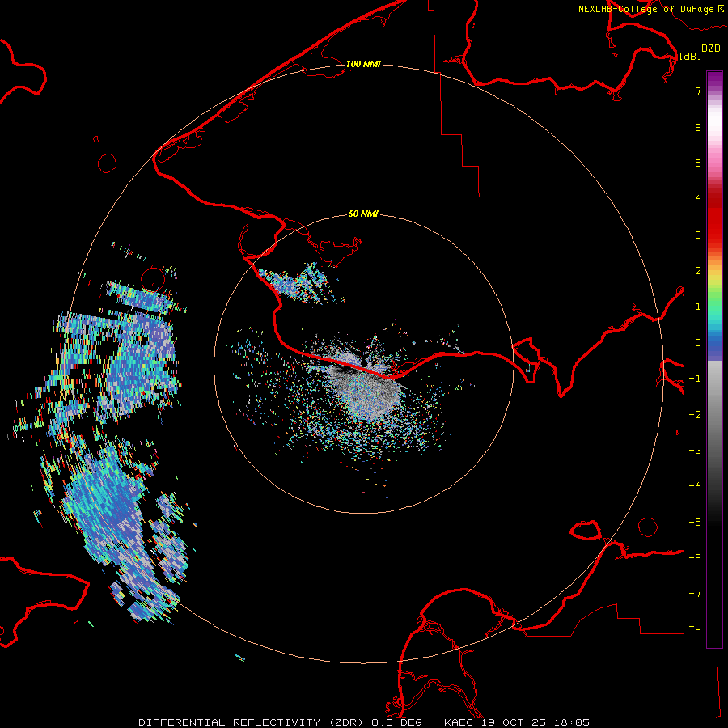This screenshot has width=728, height=728.
Task: Click the 7 value on color scale
Action: 698,91
